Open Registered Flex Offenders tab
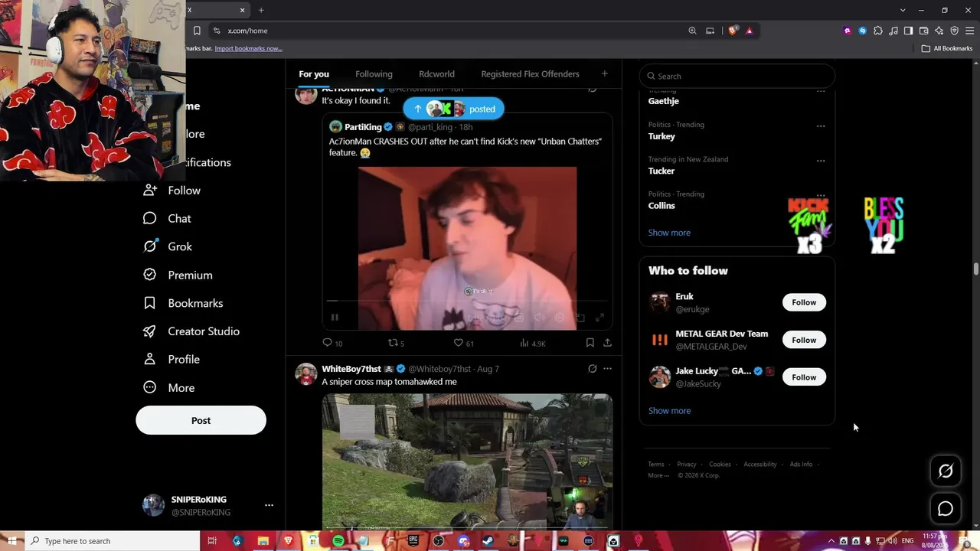The height and width of the screenshot is (551, 980). coord(530,74)
